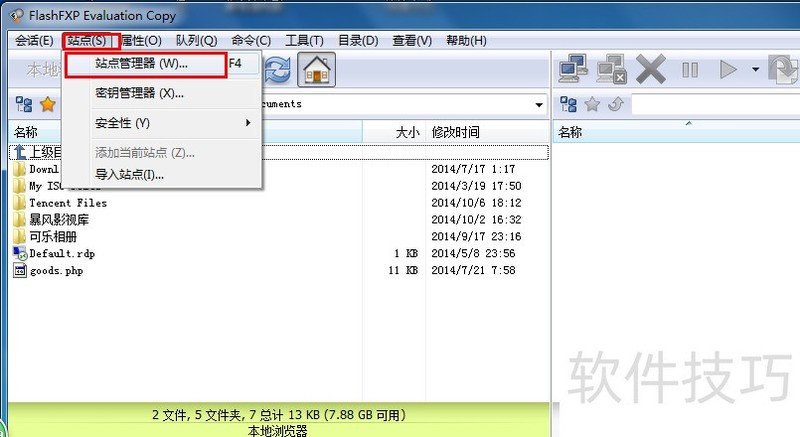
Task: Click the local favorites star icon
Action: pos(47,104)
